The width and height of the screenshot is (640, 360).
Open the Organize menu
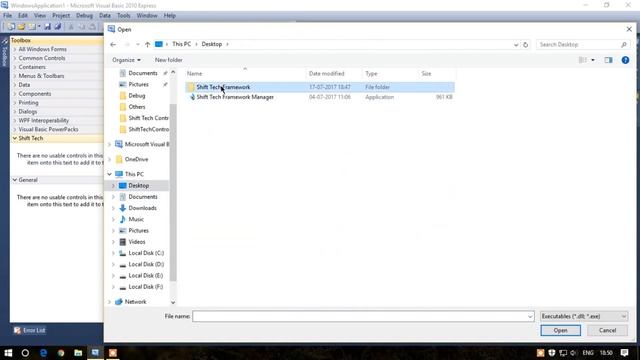[x=126, y=60]
